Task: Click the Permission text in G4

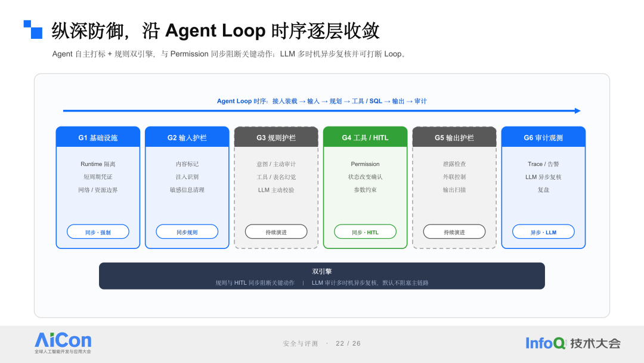Action: 365,164
